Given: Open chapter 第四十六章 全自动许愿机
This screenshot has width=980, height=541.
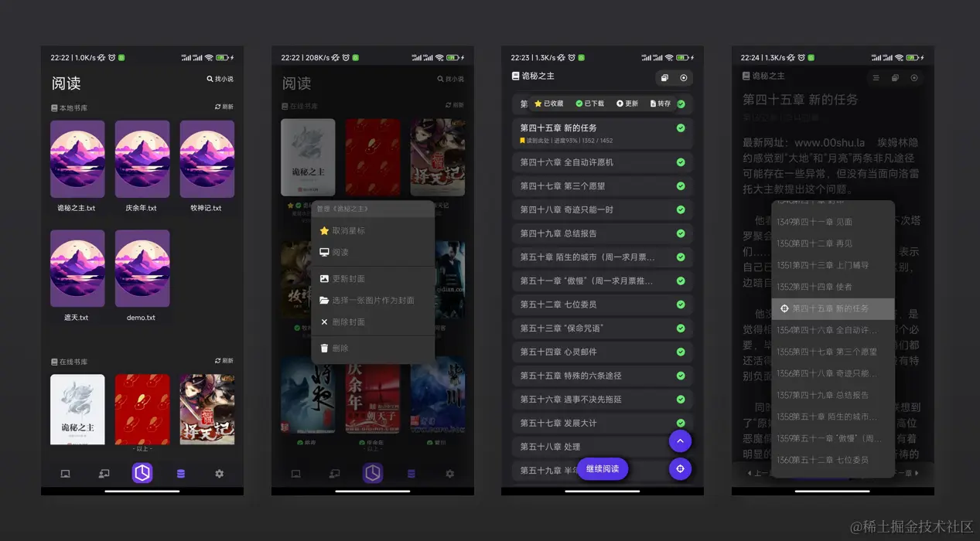Looking at the screenshot, I should tap(603, 162).
